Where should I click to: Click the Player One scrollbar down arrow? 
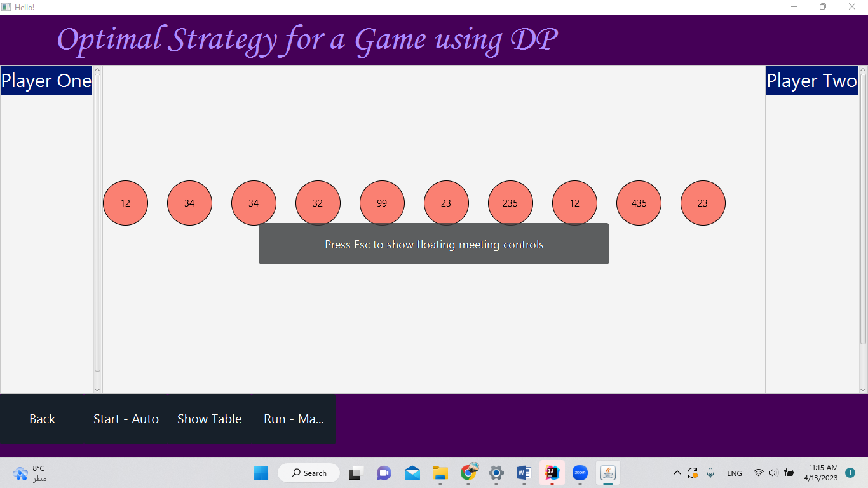[97, 390]
